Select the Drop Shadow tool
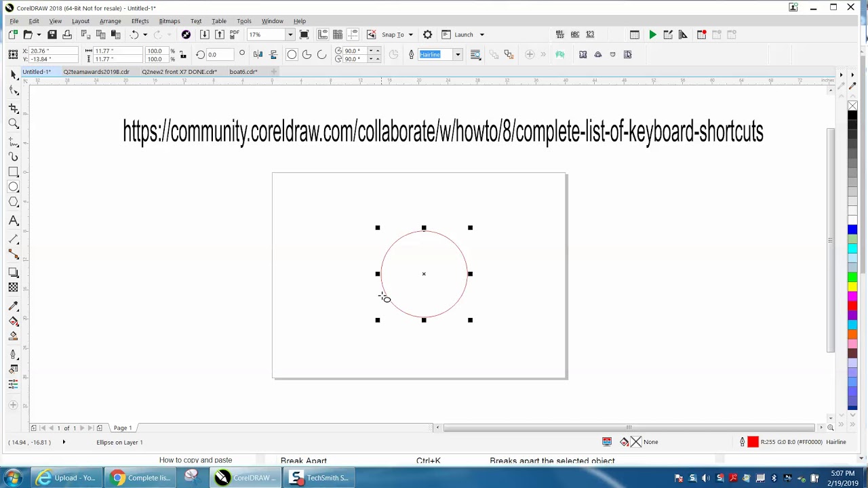Image resolution: width=868 pixels, height=488 pixels. [14, 272]
